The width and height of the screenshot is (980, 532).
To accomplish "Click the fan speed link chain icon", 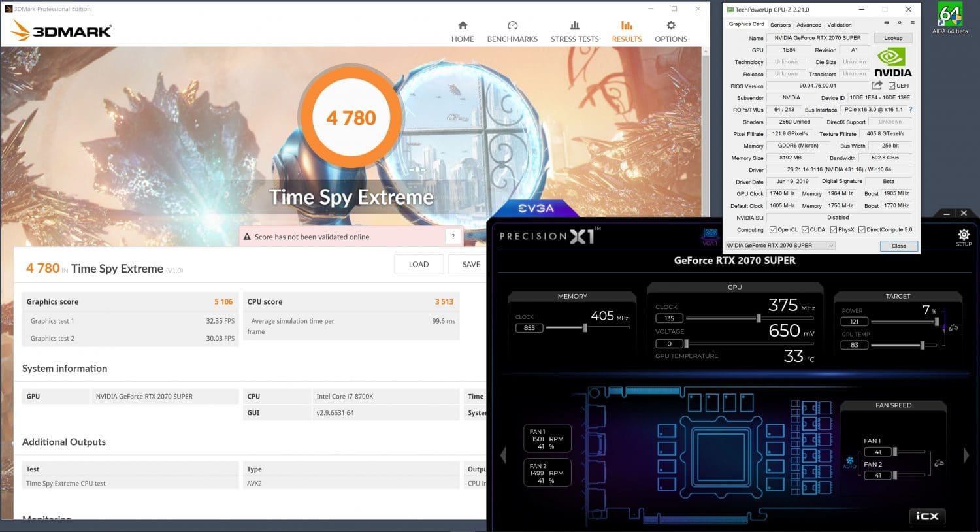I will 939,463.
